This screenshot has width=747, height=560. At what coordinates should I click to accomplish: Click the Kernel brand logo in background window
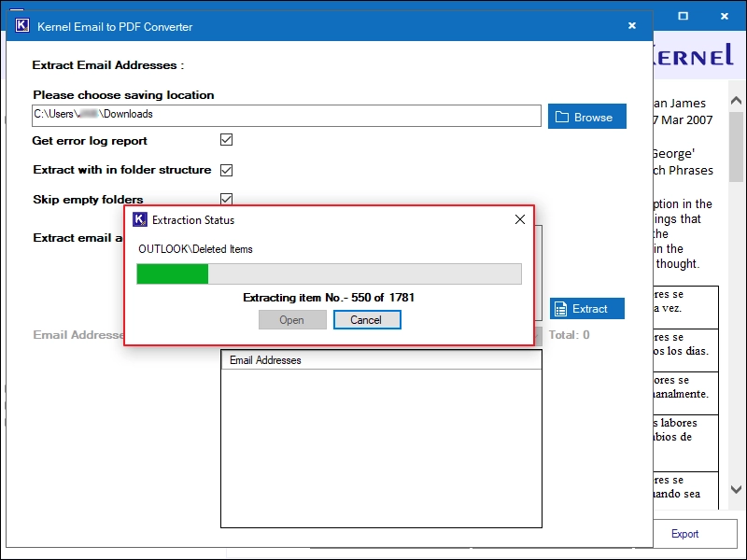(x=693, y=56)
